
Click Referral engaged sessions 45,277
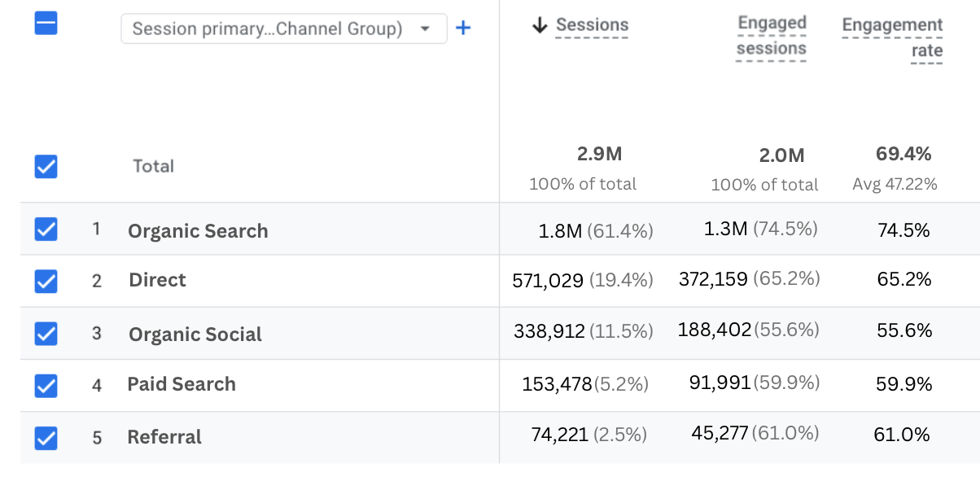720,434
